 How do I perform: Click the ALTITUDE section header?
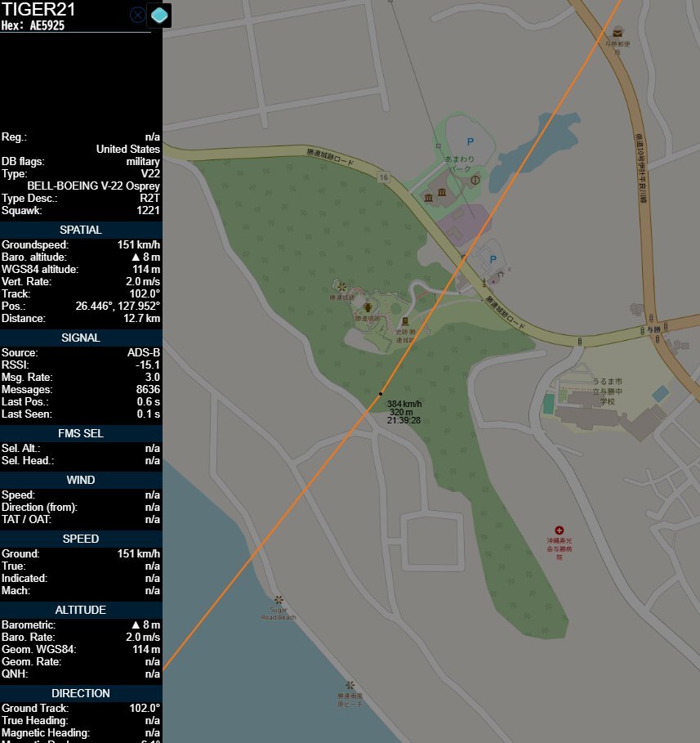pos(81,610)
